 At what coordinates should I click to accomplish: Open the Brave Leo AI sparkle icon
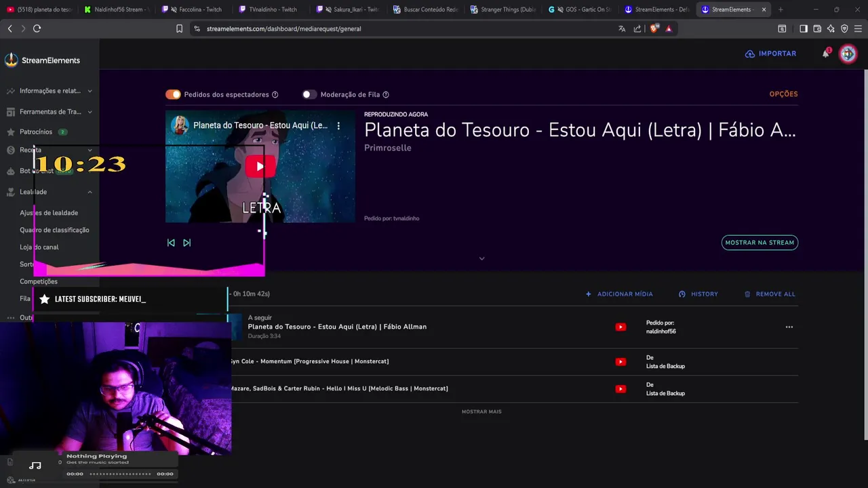[x=831, y=28]
